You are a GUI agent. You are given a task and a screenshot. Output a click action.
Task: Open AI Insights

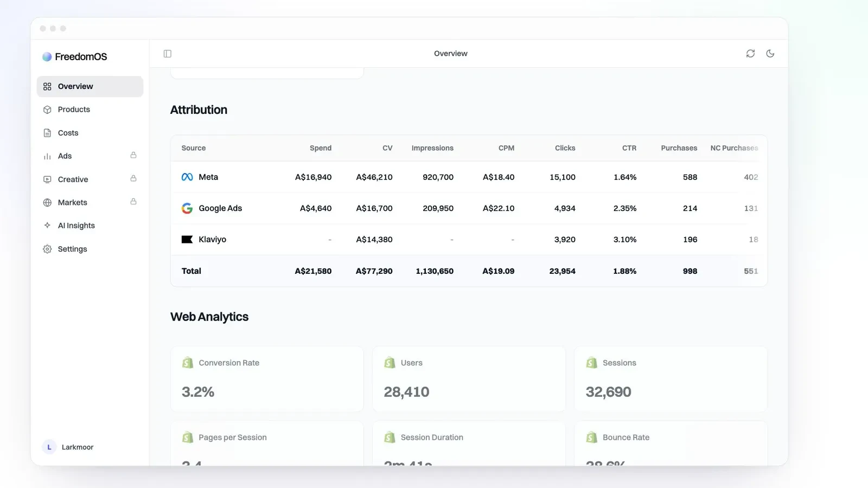pyautogui.click(x=90, y=226)
